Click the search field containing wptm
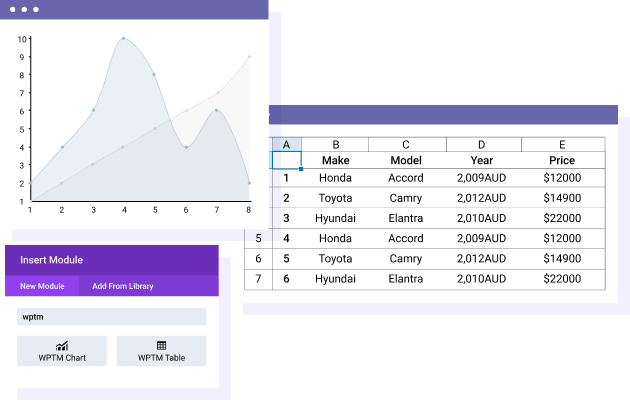The height and width of the screenshot is (400, 630). [x=111, y=316]
